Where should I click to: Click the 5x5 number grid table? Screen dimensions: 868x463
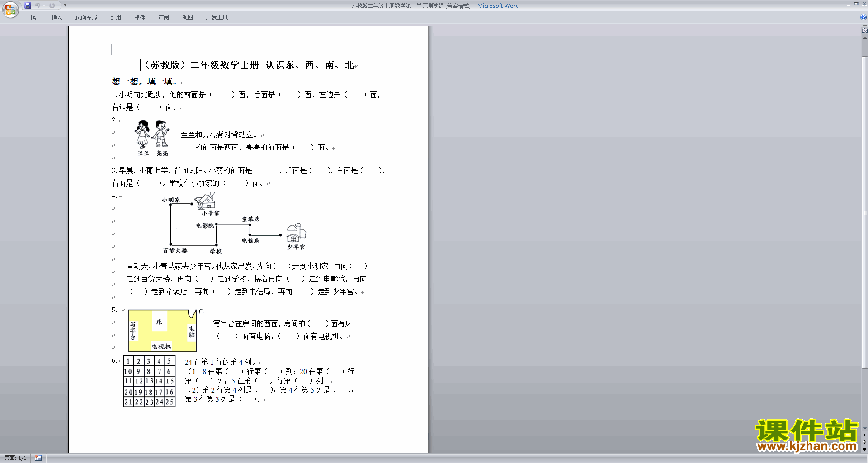[x=149, y=382]
